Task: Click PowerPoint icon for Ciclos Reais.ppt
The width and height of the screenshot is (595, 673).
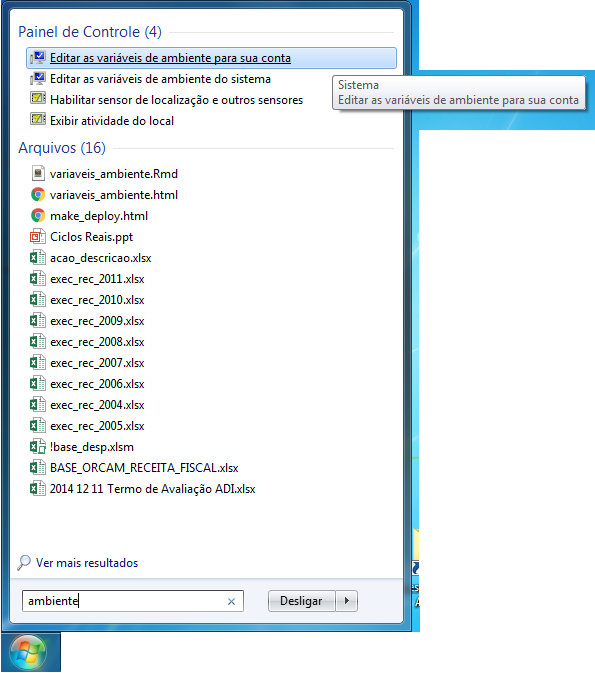Action: click(38, 236)
